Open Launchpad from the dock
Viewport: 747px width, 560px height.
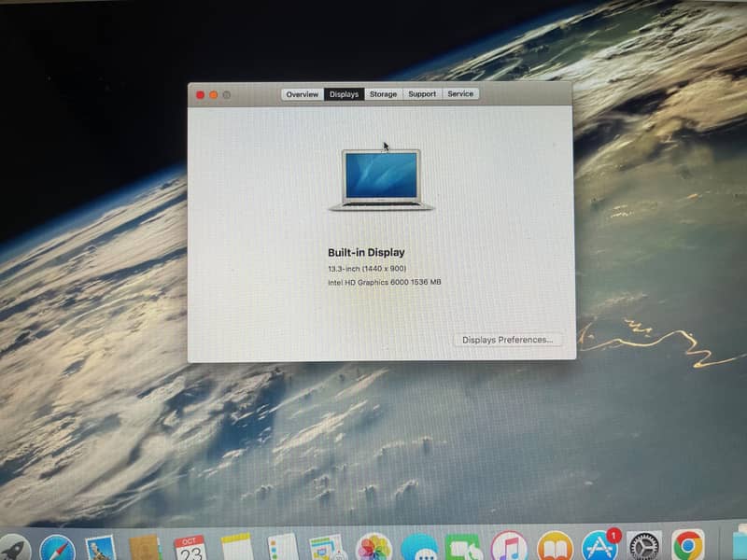(13, 548)
